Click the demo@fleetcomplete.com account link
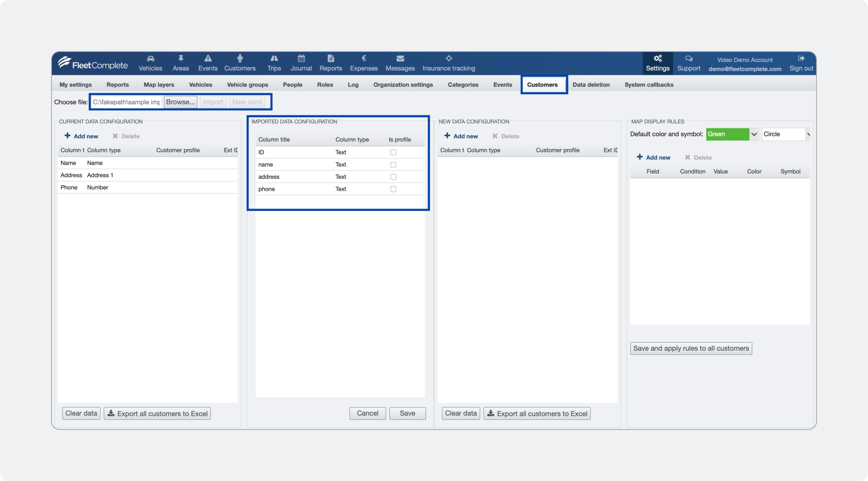Image resolution: width=868 pixels, height=481 pixels. [x=745, y=69]
